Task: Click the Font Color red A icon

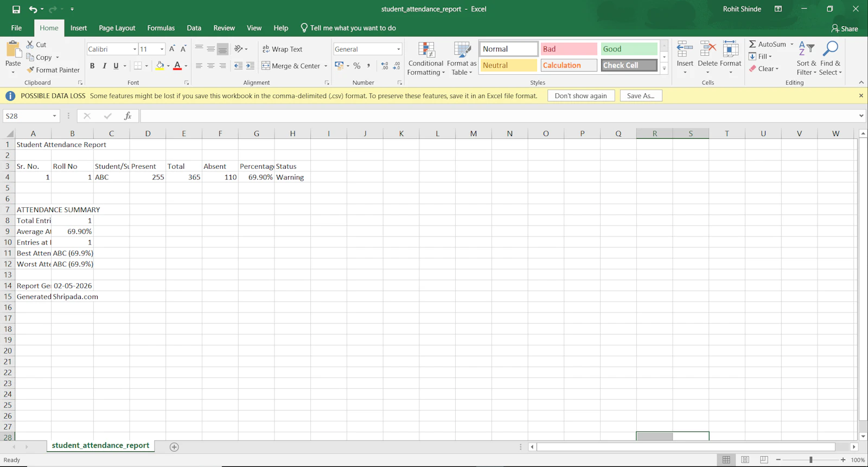Action: tap(177, 66)
